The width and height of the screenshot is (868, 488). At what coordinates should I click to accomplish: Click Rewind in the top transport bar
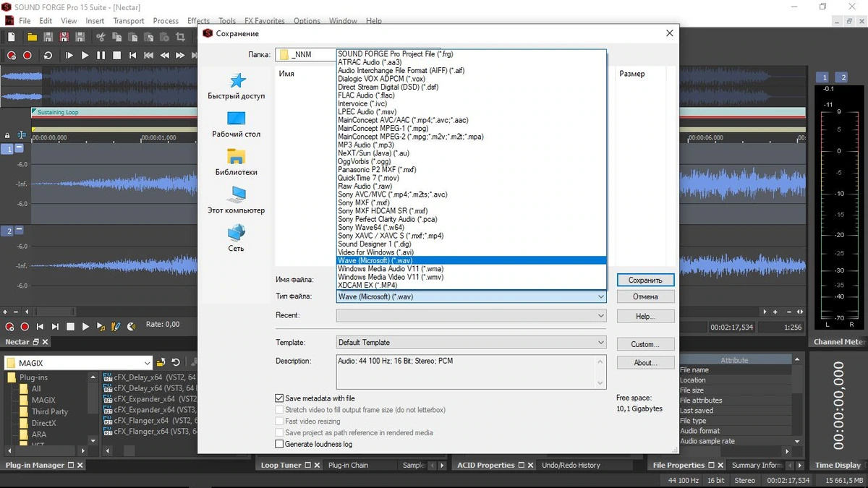point(164,55)
